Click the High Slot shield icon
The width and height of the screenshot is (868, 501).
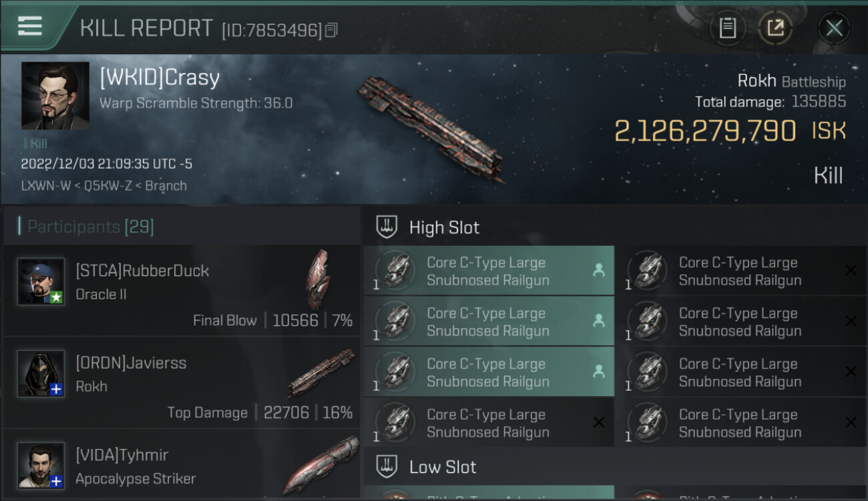click(x=387, y=227)
